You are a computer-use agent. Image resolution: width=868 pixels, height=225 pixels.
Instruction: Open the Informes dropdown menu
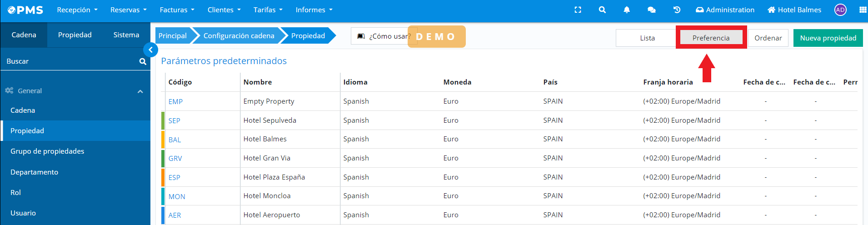coord(314,10)
